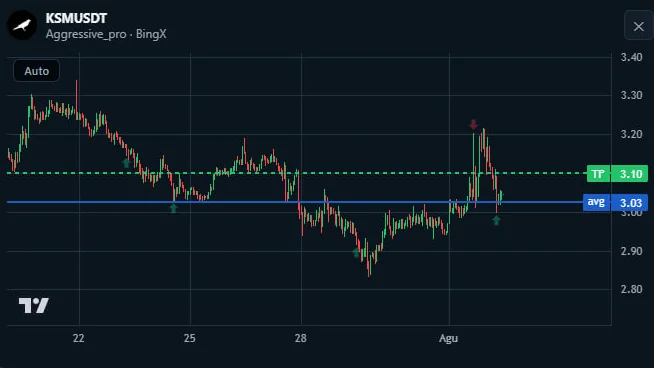Screen dimensions: 654x368
Task: Click the green TP label tag
Action: 598,174
